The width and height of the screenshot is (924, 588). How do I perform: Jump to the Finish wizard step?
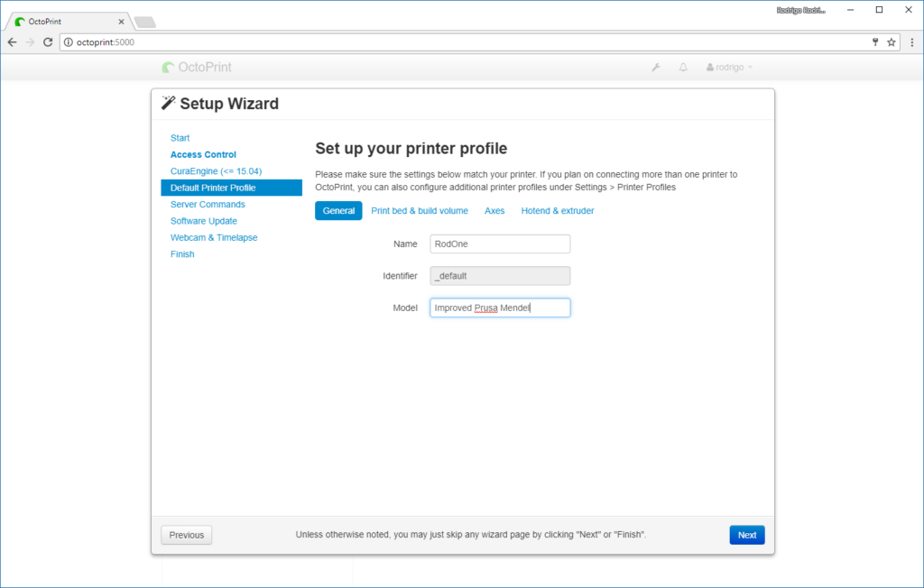click(x=182, y=254)
